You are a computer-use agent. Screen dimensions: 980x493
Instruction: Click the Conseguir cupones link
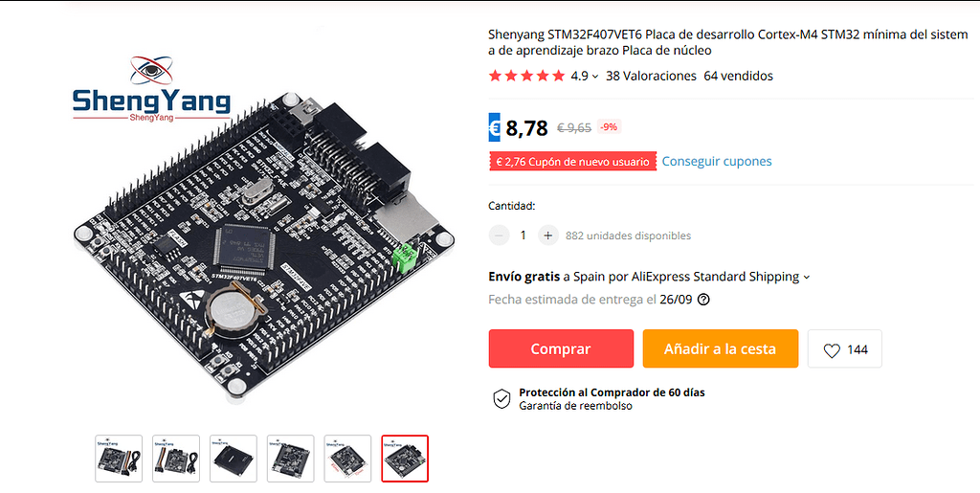tap(716, 161)
